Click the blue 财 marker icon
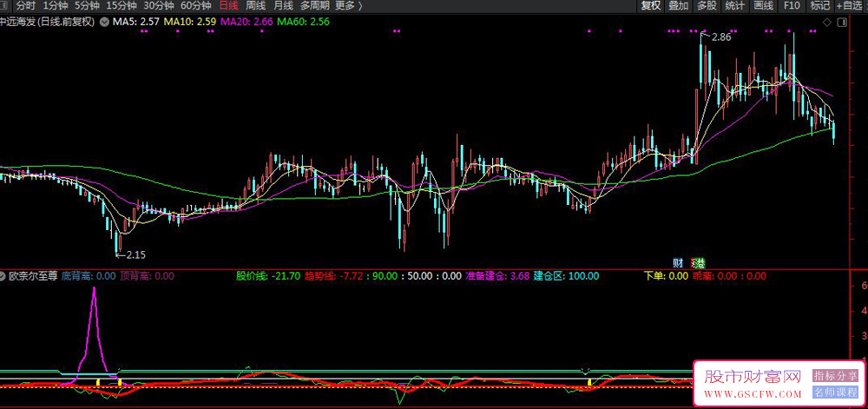The image size is (868, 409). click(679, 262)
